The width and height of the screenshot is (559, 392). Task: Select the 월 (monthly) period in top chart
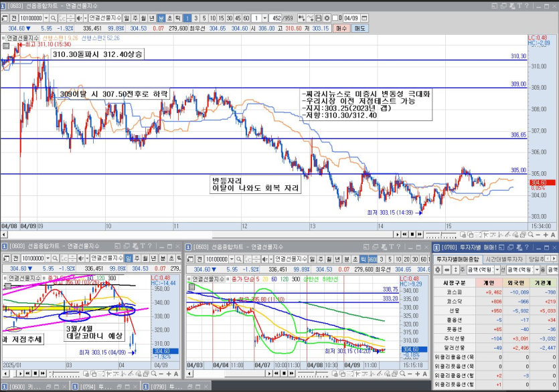pyautogui.click(x=144, y=18)
